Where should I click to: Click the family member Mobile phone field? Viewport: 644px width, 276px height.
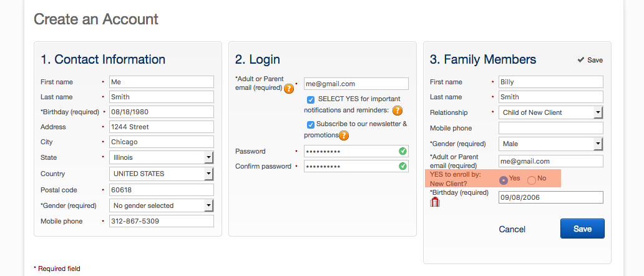pyautogui.click(x=551, y=128)
